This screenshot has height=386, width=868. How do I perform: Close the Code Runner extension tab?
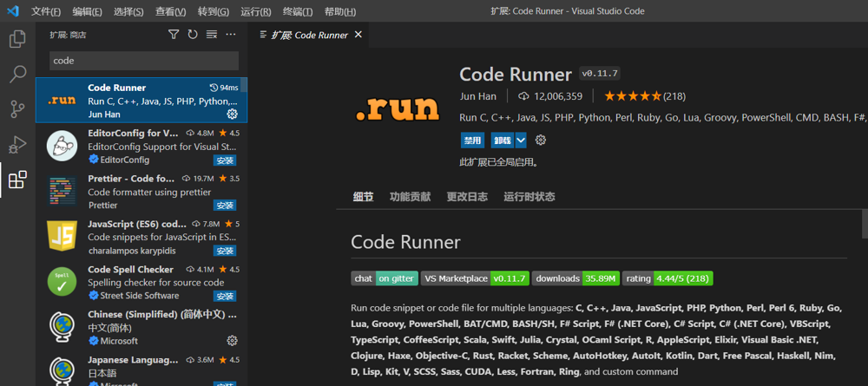point(358,35)
